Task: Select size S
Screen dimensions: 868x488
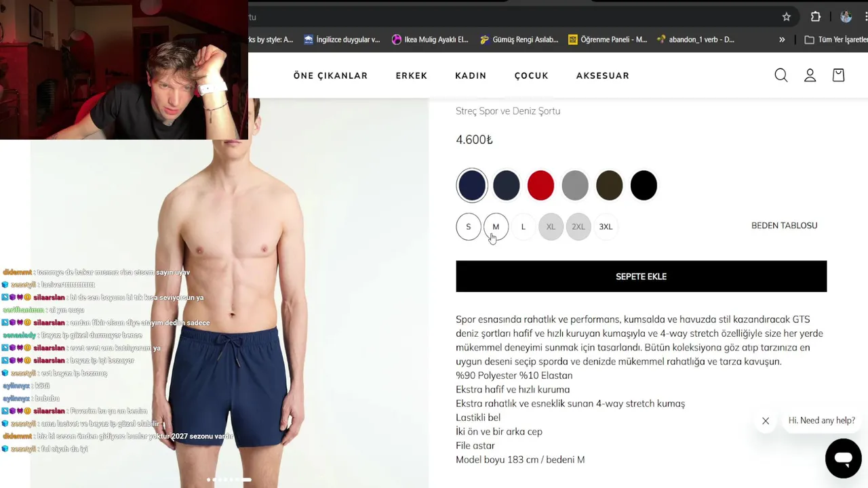Action: tap(468, 227)
